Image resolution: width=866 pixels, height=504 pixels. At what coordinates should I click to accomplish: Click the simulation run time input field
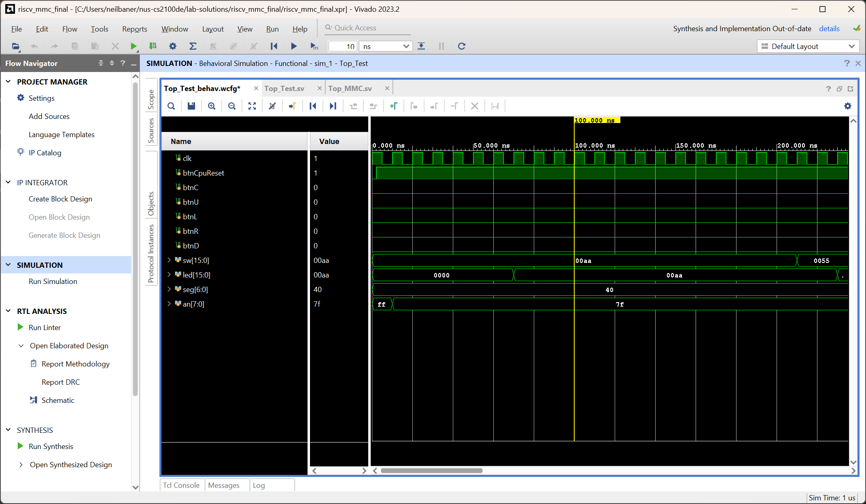(x=342, y=46)
